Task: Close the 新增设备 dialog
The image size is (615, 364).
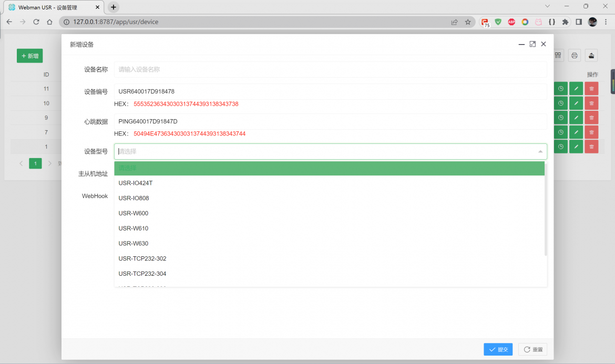Action: 543,44
